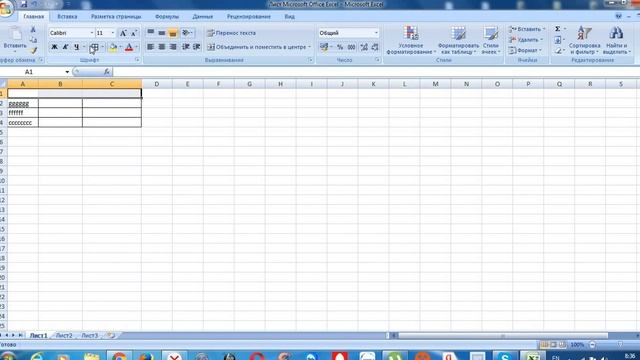Image resolution: width=640 pixels, height=360 pixels.
Task: Switch to Данные ribbon tab
Action: [203, 17]
